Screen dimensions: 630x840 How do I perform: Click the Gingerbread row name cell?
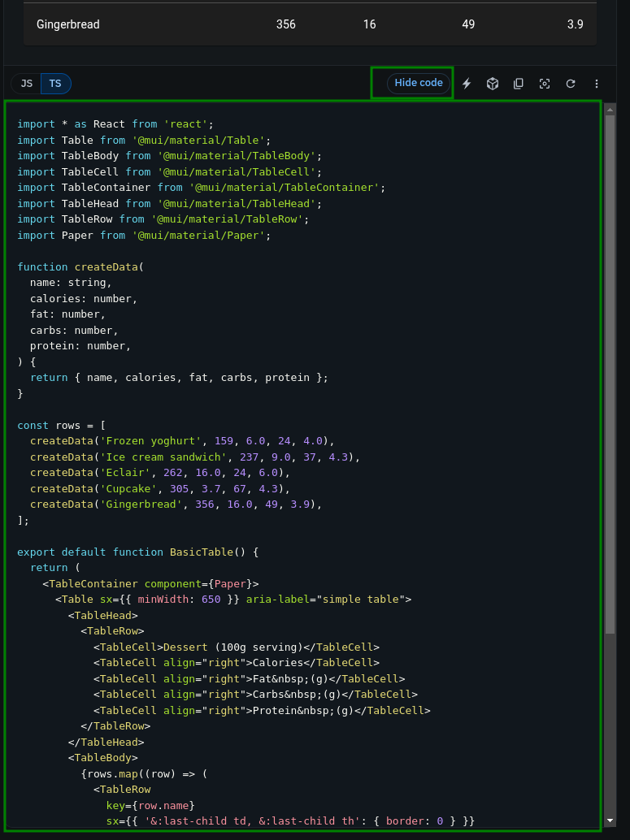(x=68, y=24)
